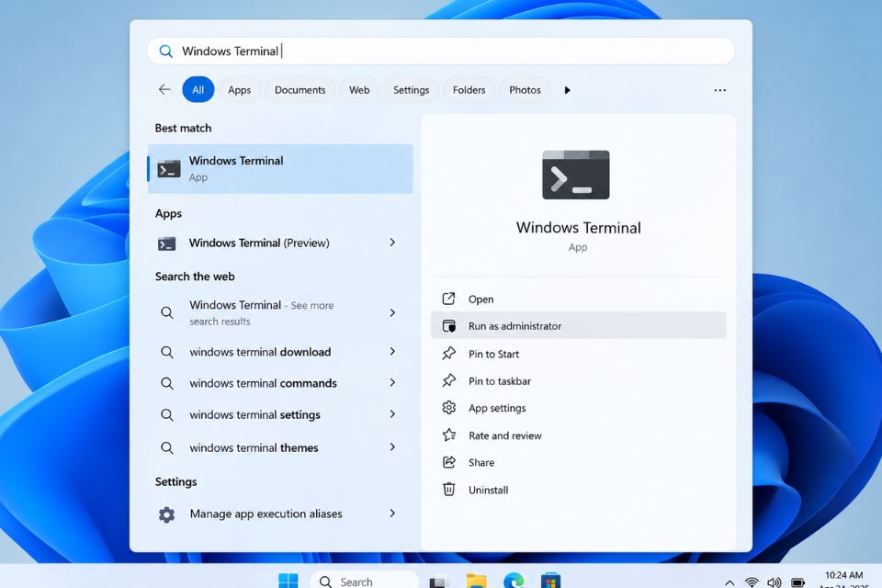
Task: Click Windows Terminal best match icon
Action: tap(169, 169)
